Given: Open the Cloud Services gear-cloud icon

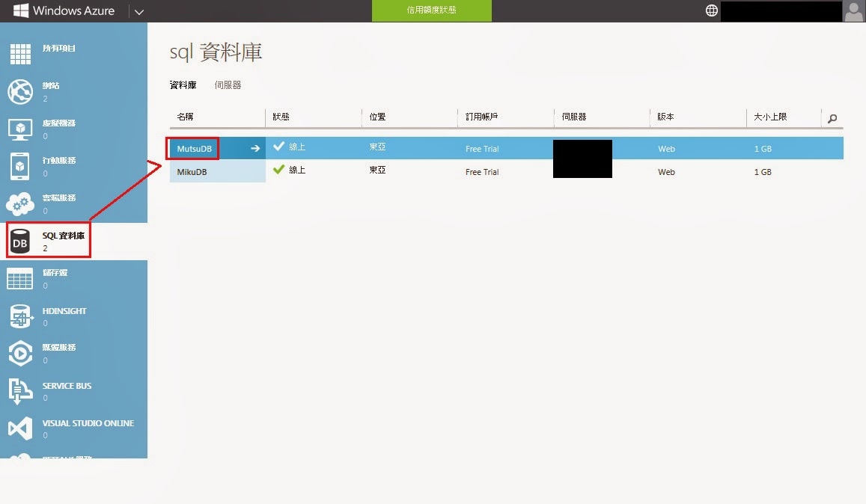Looking at the screenshot, I should (20, 203).
